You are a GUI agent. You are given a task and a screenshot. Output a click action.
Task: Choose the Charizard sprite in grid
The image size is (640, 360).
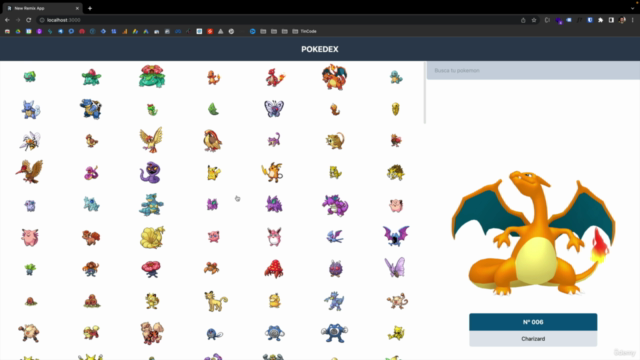click(x=335, y=77)
